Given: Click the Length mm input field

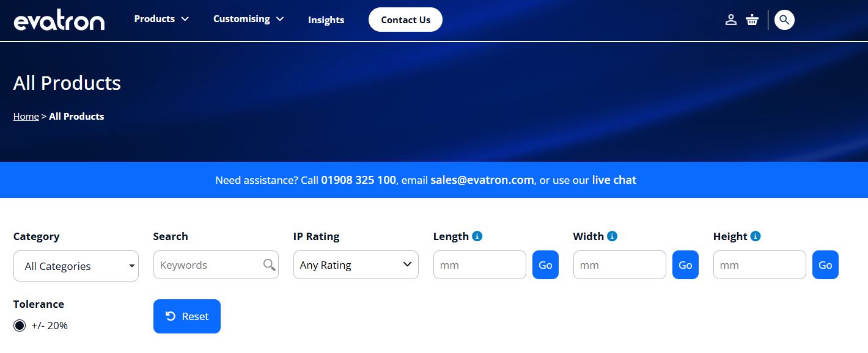Looking at the screenshot, I should pos(479,265).
